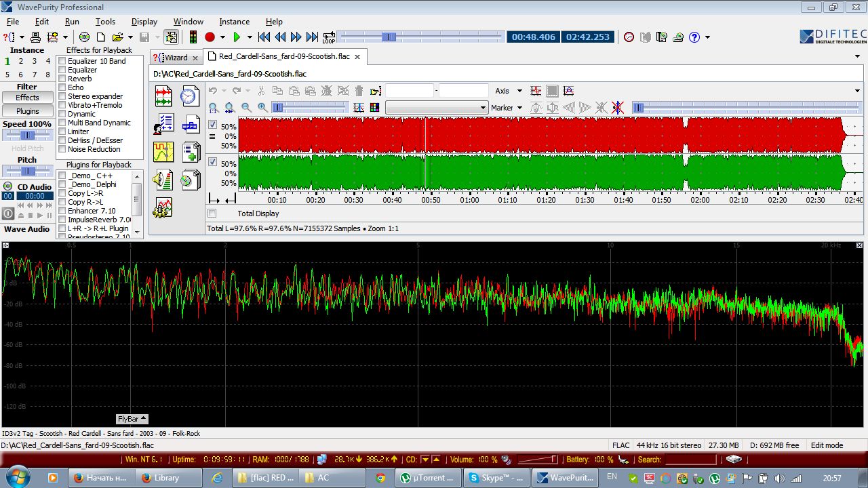Enable the Equalizer 10 Band effect

click(62, 61)
